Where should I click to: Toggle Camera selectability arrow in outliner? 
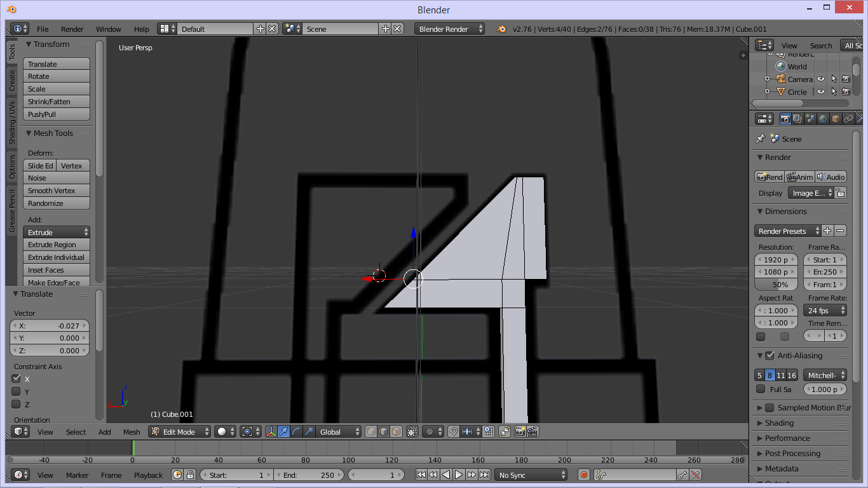pyautogui.click(x=834, y=79)
